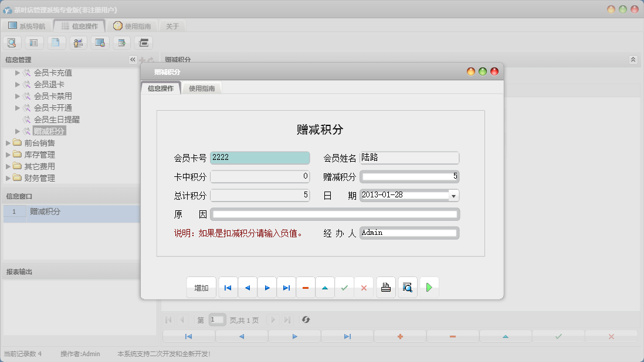
Task: Open the operator management person icon
Action: 78,42
